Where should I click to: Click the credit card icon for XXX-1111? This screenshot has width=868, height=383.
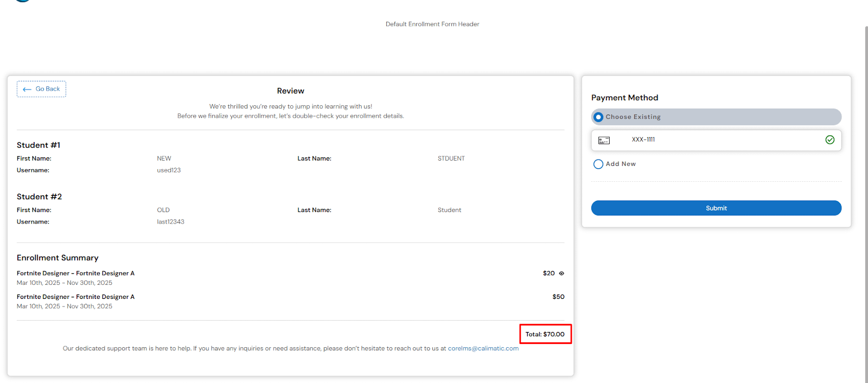tap(604, 140)
